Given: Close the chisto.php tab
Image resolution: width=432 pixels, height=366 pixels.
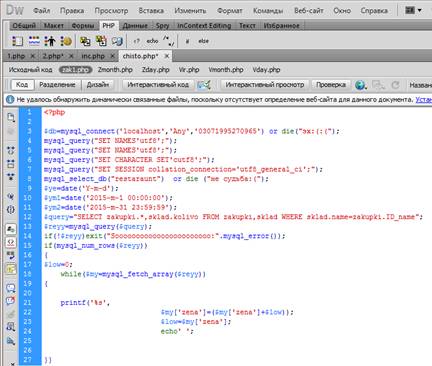Looking at the screenshot, I should 167,56.
